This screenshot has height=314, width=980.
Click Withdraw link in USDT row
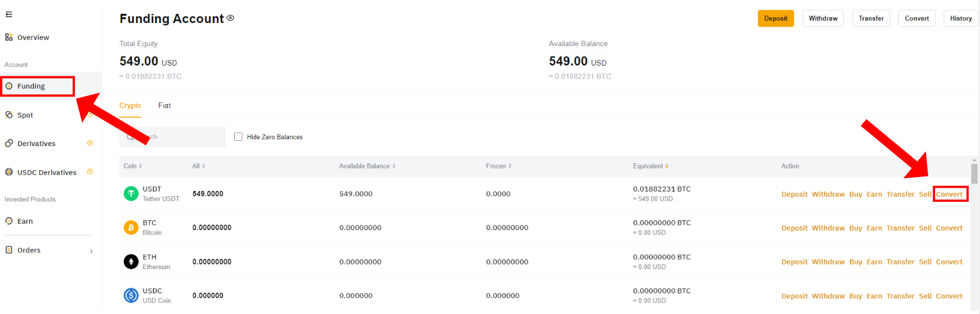[828, 194]
